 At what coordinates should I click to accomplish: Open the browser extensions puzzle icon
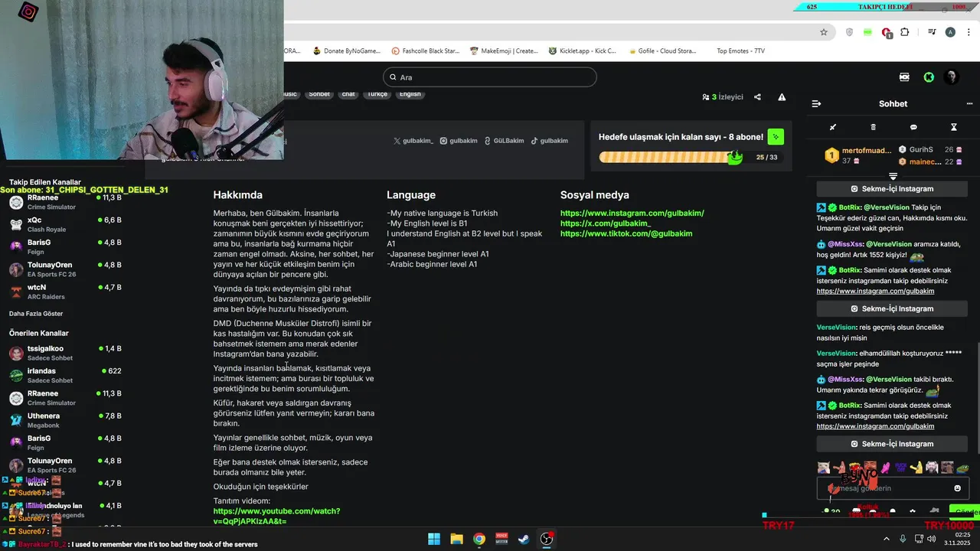905,32
